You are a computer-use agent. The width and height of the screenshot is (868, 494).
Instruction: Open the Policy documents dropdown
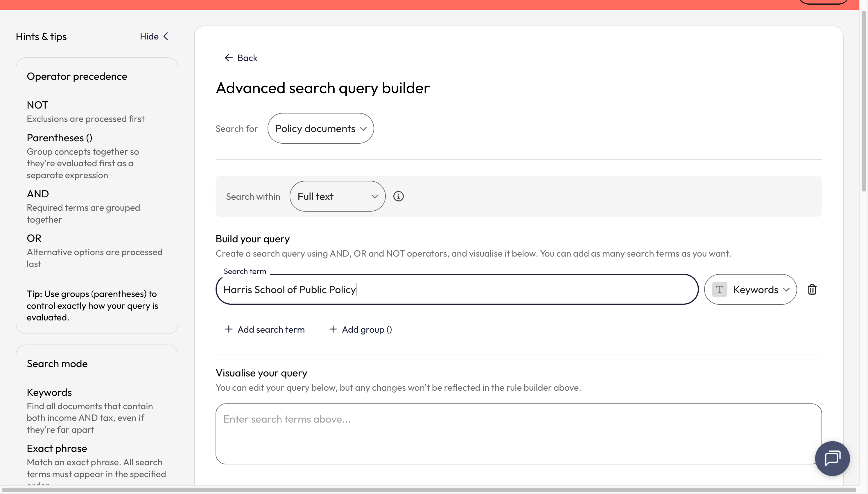[320, 128]
